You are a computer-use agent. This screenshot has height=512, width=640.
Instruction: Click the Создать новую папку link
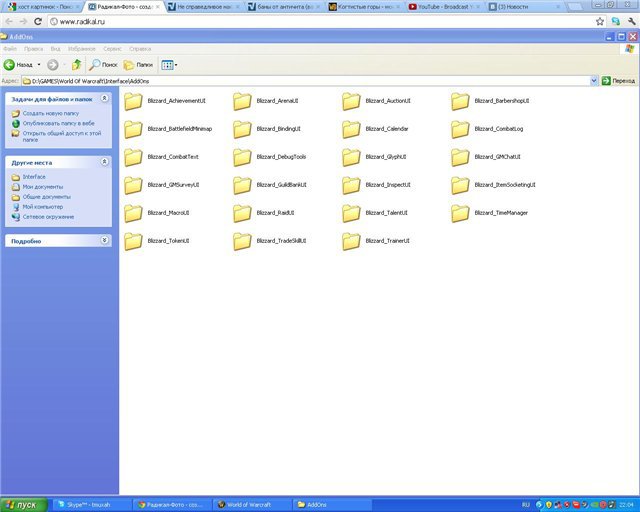point(49,114)
